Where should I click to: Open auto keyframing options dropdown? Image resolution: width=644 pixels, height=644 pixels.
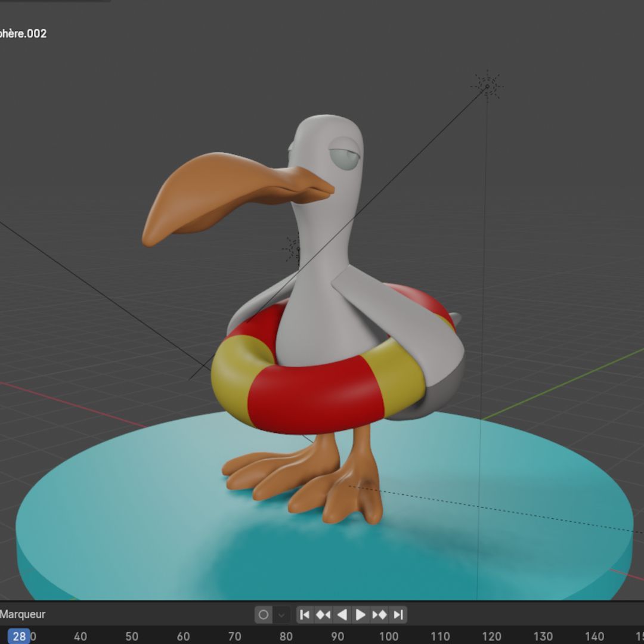[x=281, y=614]
